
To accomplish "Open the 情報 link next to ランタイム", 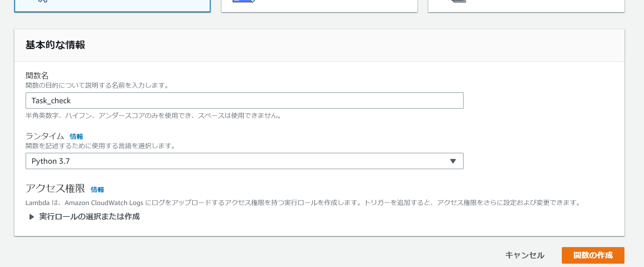I will tap(76, 137).
